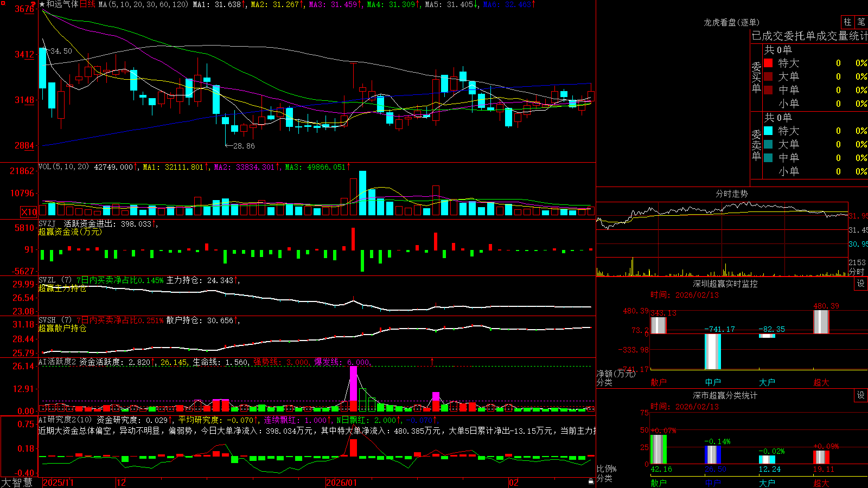Click the 超赢主力持仓 label
The height and width of the screenshot is (488, 868).
click(x=62, y=288)
